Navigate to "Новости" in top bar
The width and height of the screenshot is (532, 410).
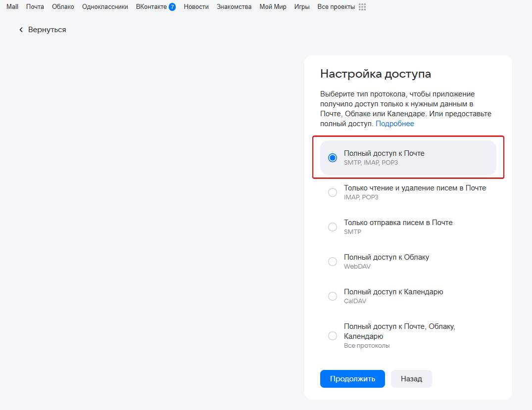196,7
